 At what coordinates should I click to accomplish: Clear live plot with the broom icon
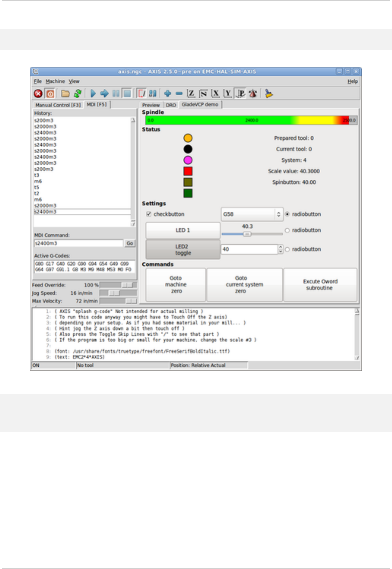[x=269, y=93]
